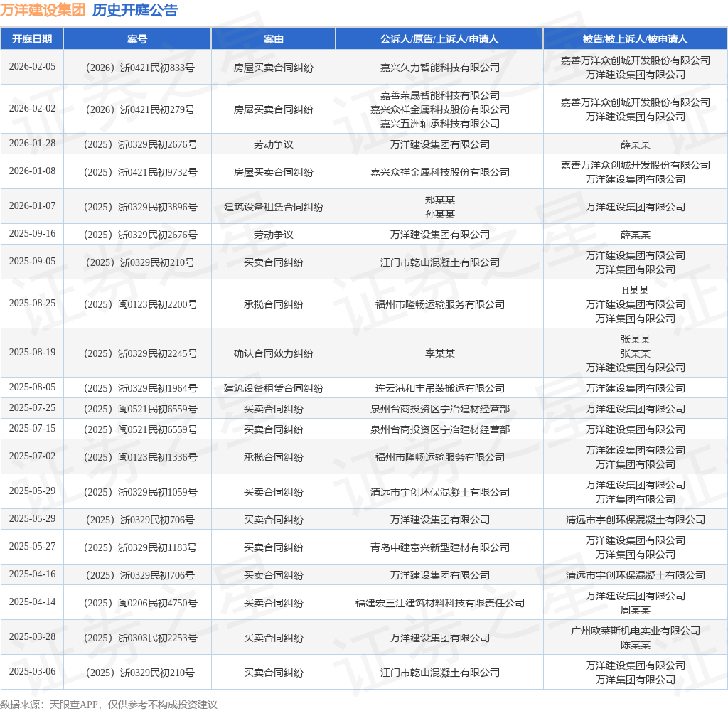Click defendant H某某

635,290
